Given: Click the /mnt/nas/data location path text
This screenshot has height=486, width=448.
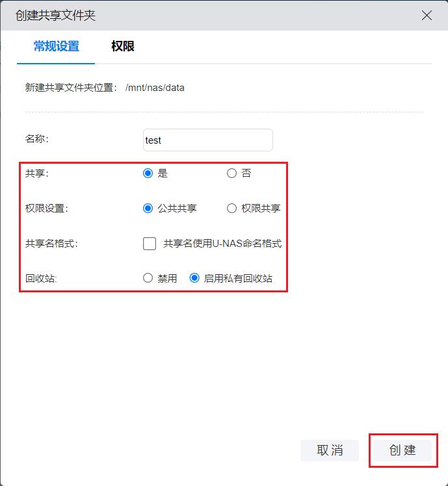Looking at the screenshot, I should point(155,87).
